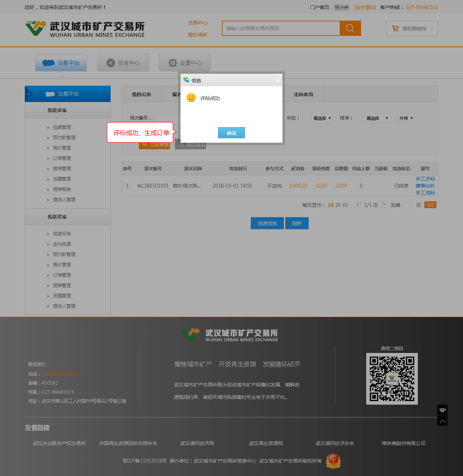This screenshot has width=463, height=476.
Task: Go to next page arrow in pagination
Action: point(384,205)
